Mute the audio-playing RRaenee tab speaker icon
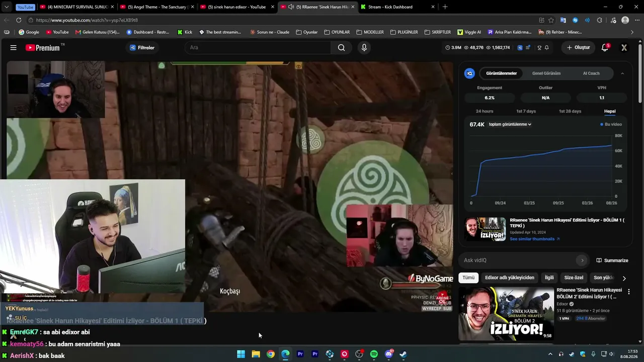The width and height of the screenshot is (644, 362). [291, 7]
